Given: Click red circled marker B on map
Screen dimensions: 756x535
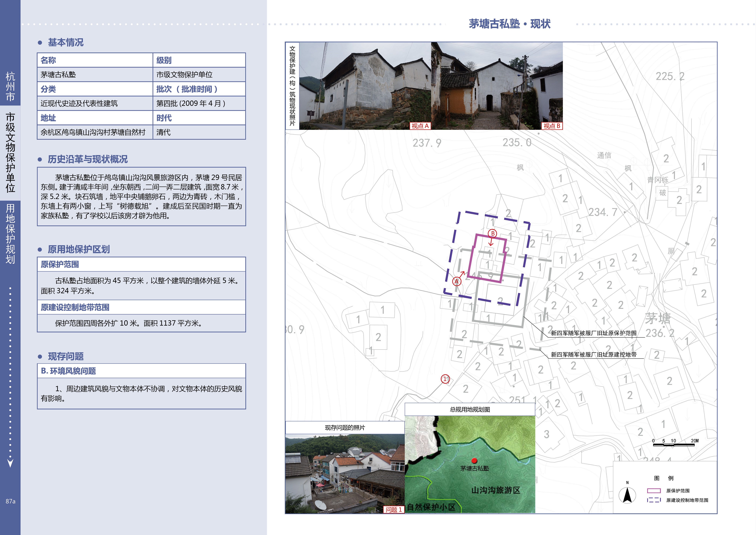Looking at the screenshot, I should (493, 233).
